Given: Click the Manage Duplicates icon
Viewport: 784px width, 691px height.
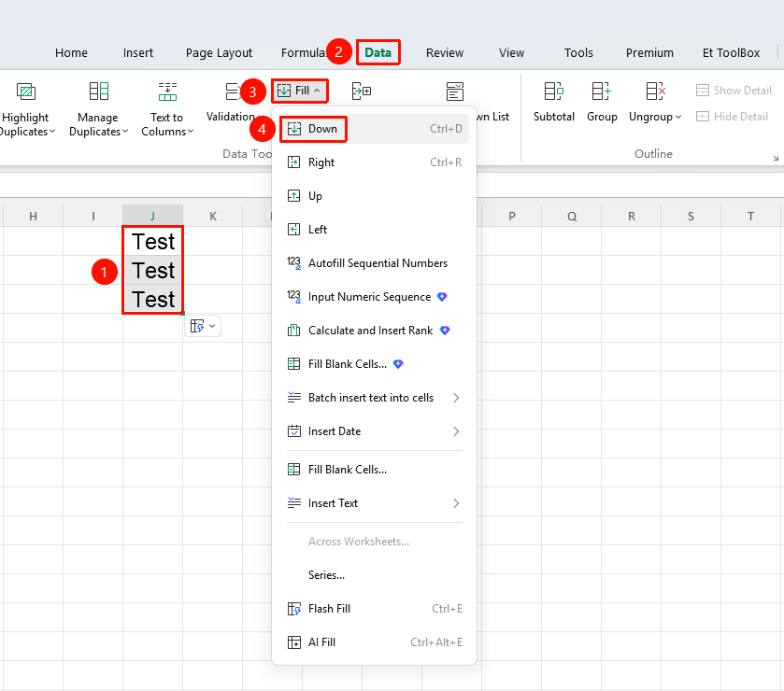Looking at the screenshot, I should coord(98,92).
